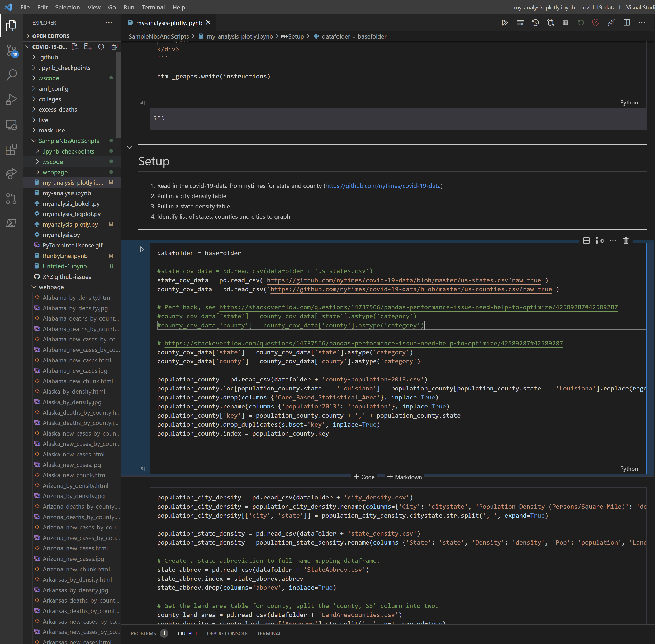Image resolution: width=655 pixels, height=644 pixels.
Task: Click the Restart Kernel icon
Action: (x=581, y=23)
